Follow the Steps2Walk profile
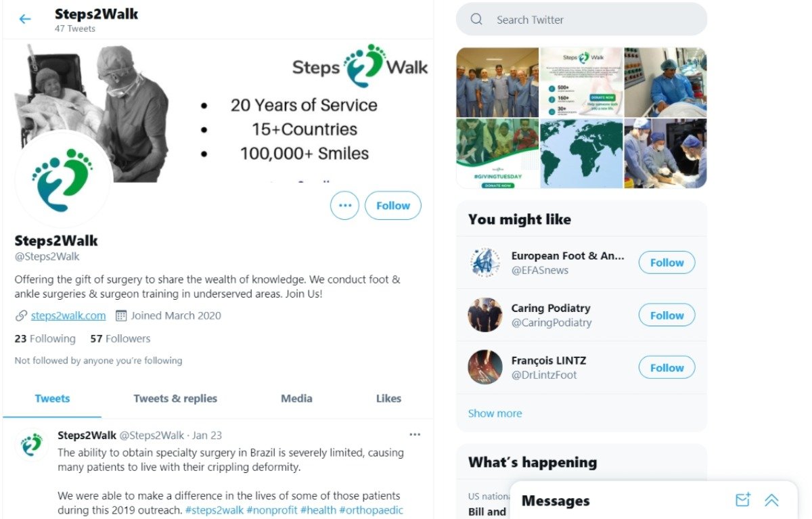The width and height of the screenshot is (812, 519). [392, 206]
